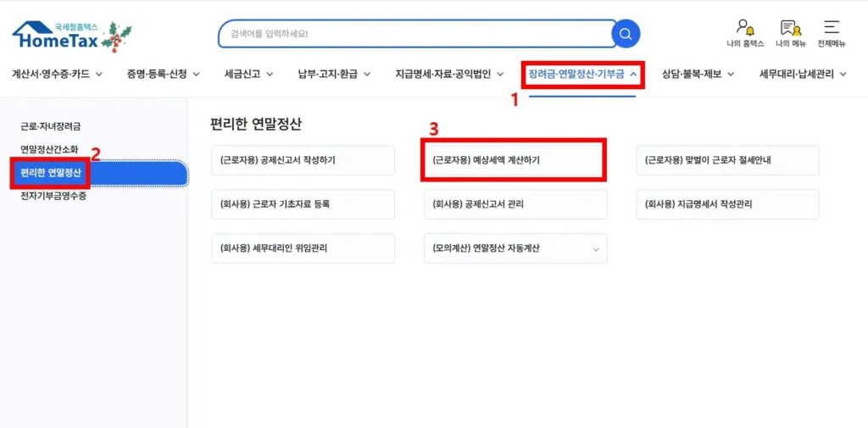Select 연말정산간소화 in sidebar
The width and height of the screenshot is (868, 428).
click(49, 149)
